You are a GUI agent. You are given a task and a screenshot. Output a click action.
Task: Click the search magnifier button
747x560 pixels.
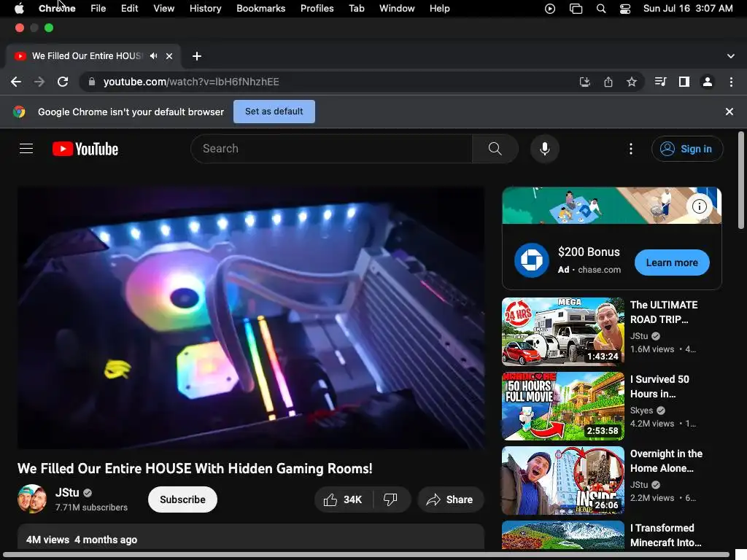click(x=495, y=149)
